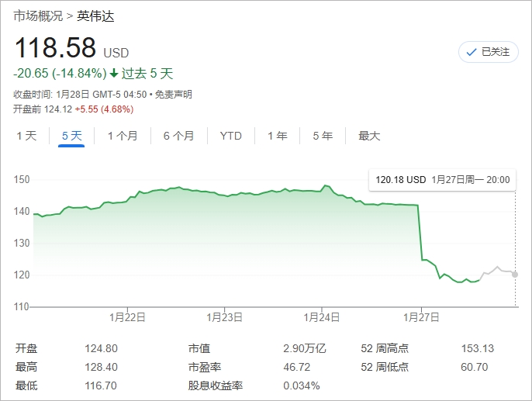Show the 1 年 chart range
Viewport: 532px width, 401px height.
point(277,136)
